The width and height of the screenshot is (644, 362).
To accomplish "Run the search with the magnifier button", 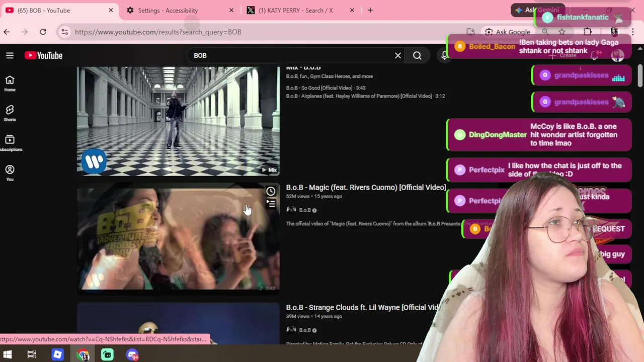I will pos(417,55).
